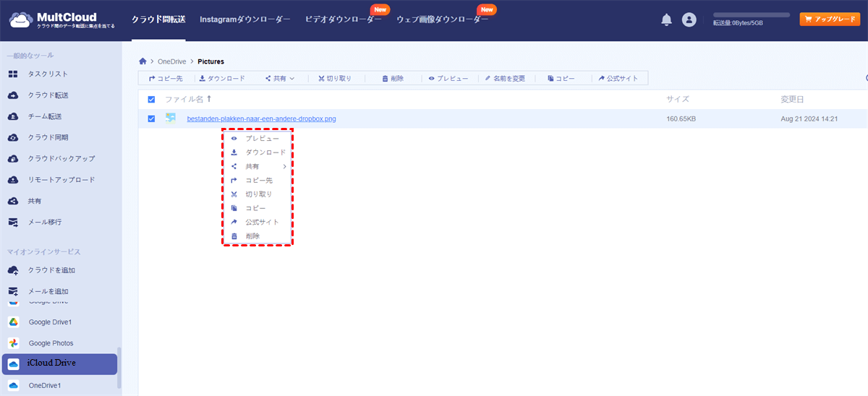
Task: Click 切り取り in the toolbar
Action: coord(334,78)
